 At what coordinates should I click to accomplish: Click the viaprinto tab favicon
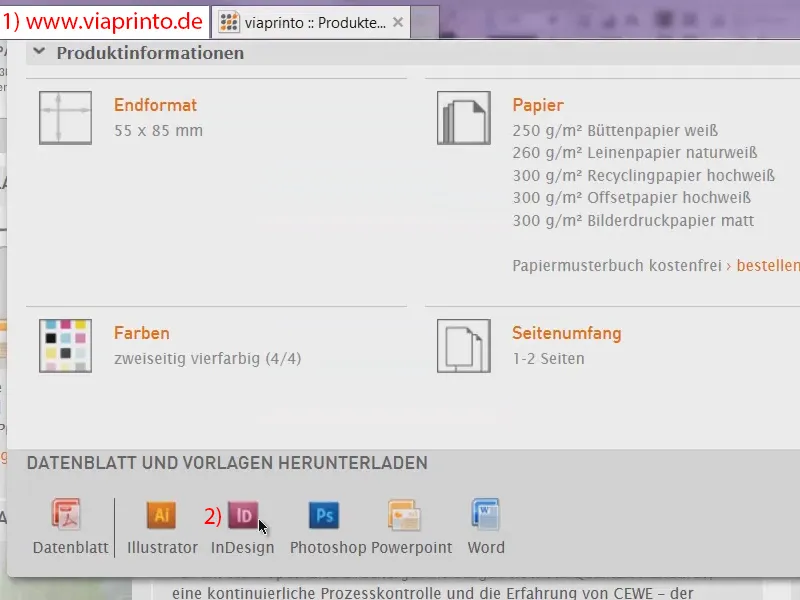[x=229, y=22]
